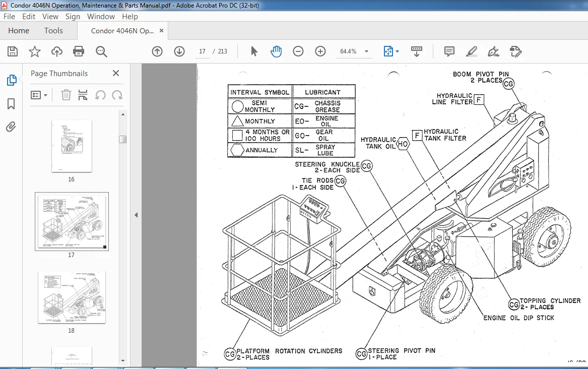This screenshot has height=369, width=588.
Task: Expand the fit page options arrow
Action: tap(398, 51)
